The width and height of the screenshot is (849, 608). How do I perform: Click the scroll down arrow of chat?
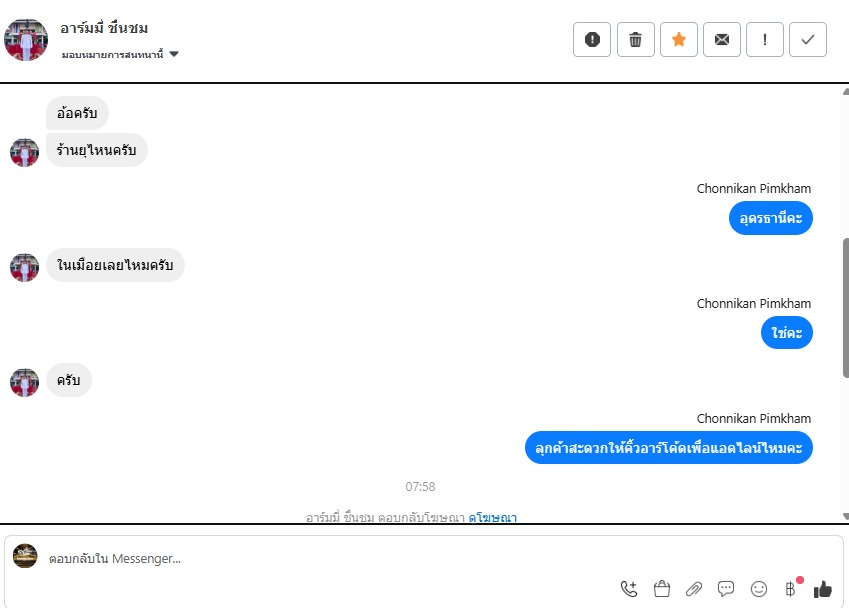pyautogui.click(x=845, y=517)
